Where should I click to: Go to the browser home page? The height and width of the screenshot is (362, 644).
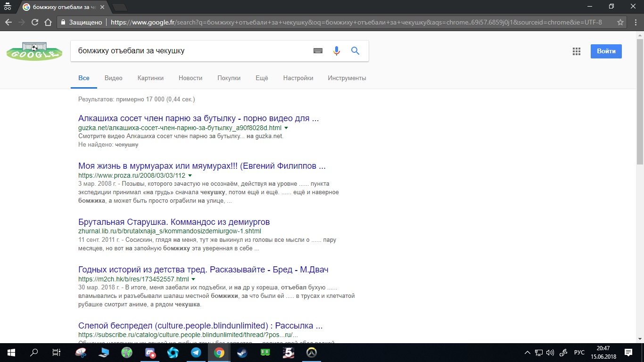(48, 22)
